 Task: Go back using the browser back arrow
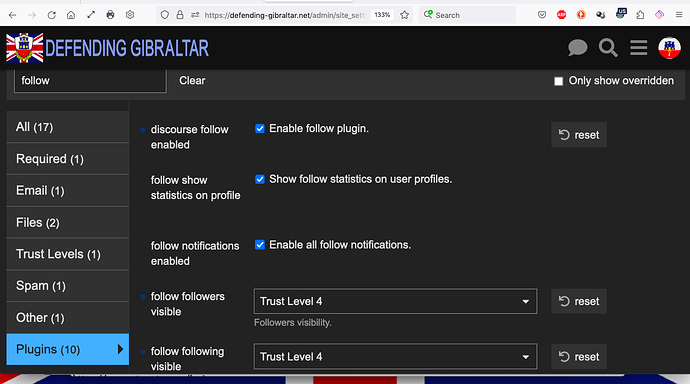tap(12, 15)
